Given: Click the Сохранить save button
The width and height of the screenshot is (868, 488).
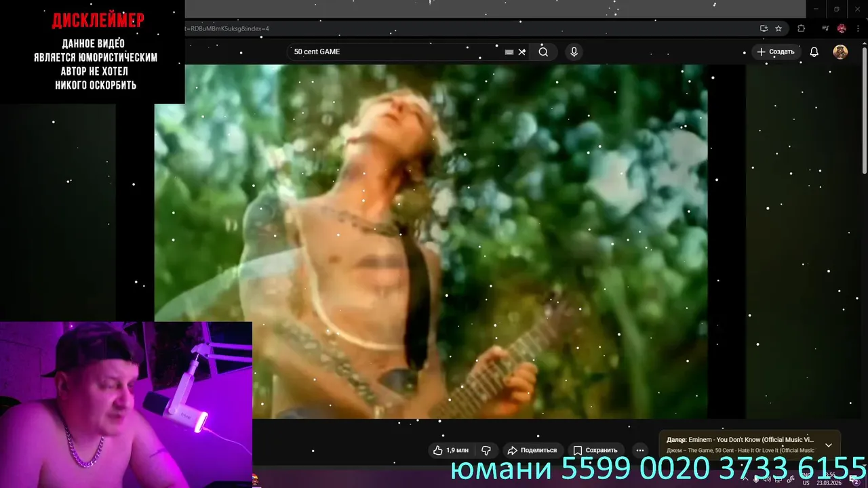Looking at the screenshot, I should point(595,450).
